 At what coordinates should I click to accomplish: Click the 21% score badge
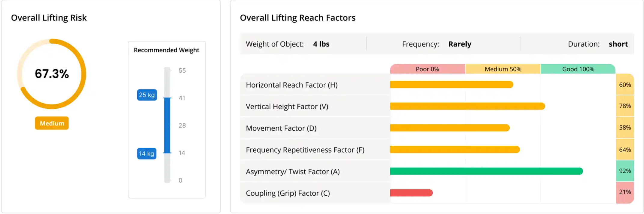tap(625, 192)
